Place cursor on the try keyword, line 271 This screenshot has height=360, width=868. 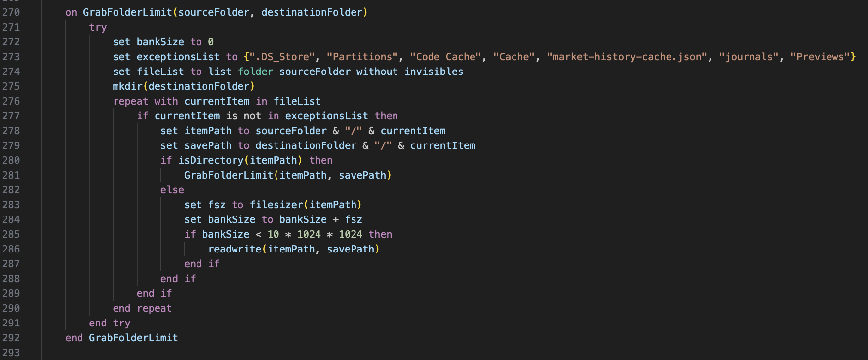point(98,27)
